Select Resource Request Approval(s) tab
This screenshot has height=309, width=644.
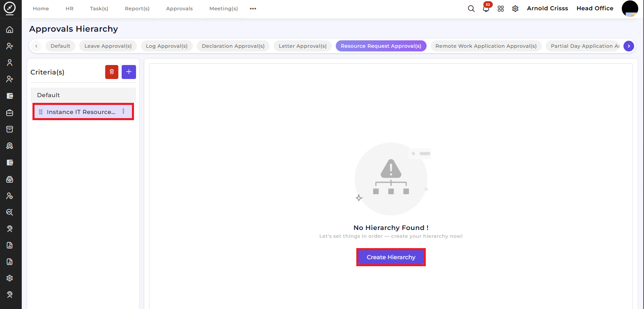point(381,46)
